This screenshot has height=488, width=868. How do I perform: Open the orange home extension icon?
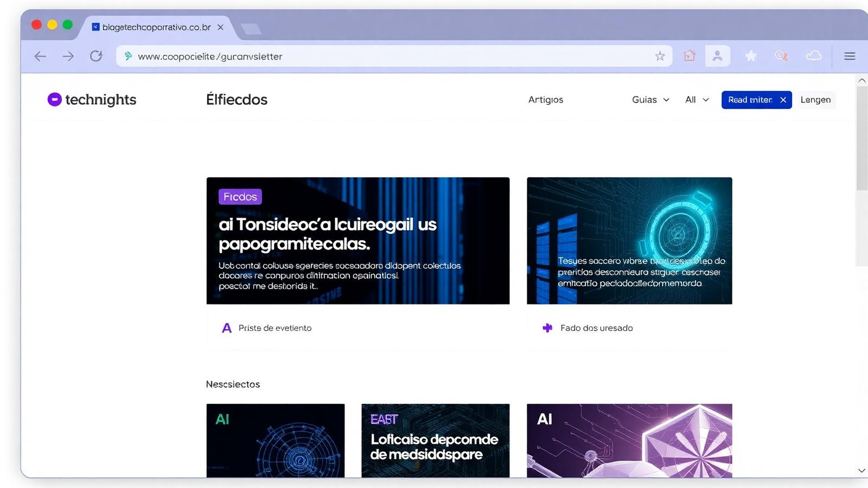point(690,55)
